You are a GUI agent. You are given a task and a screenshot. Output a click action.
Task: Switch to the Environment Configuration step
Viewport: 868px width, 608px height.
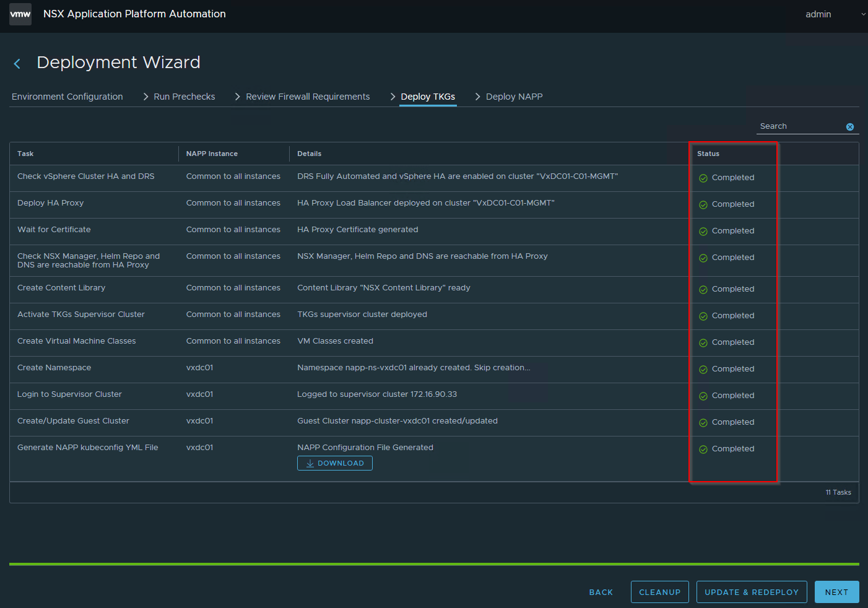[x=67, y=97]
